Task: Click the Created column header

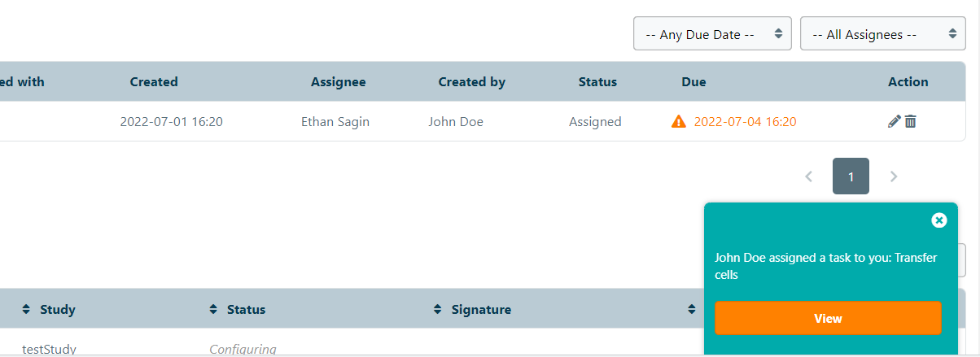Action: 154,82
